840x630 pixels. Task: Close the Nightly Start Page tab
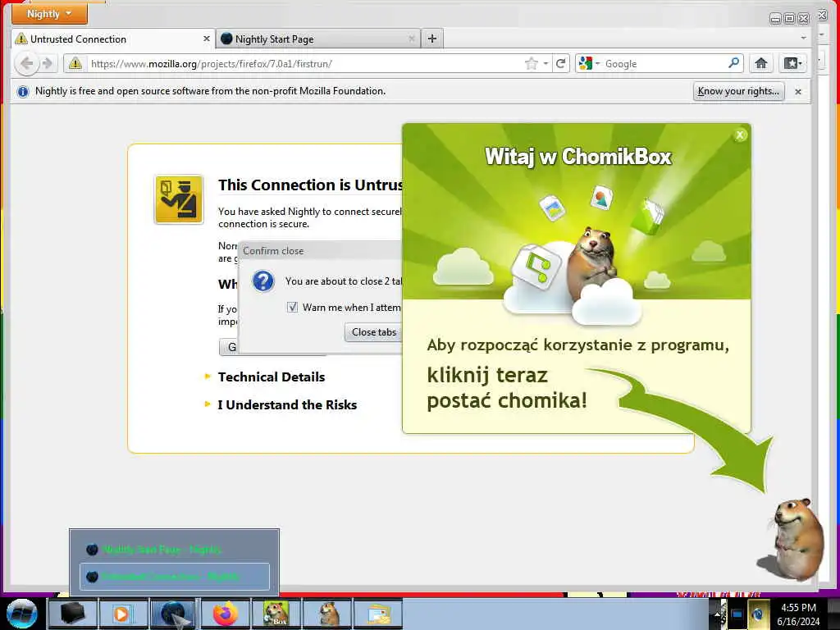pyautogui.click(x=412, y=39)
